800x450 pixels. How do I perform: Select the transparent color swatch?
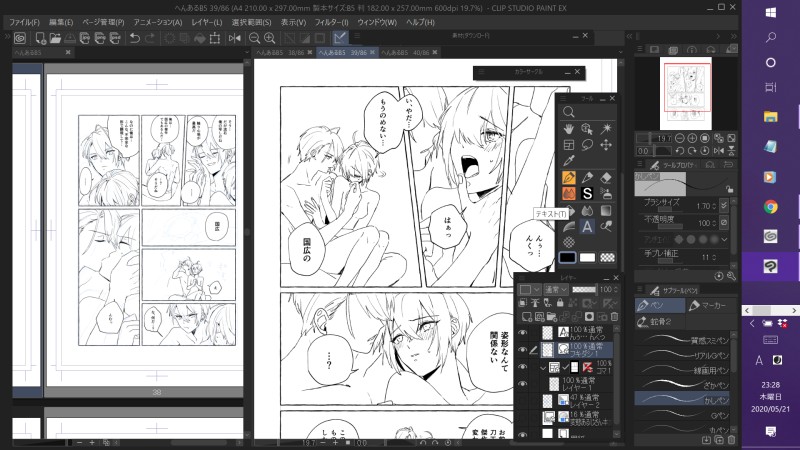pos(607,258)
